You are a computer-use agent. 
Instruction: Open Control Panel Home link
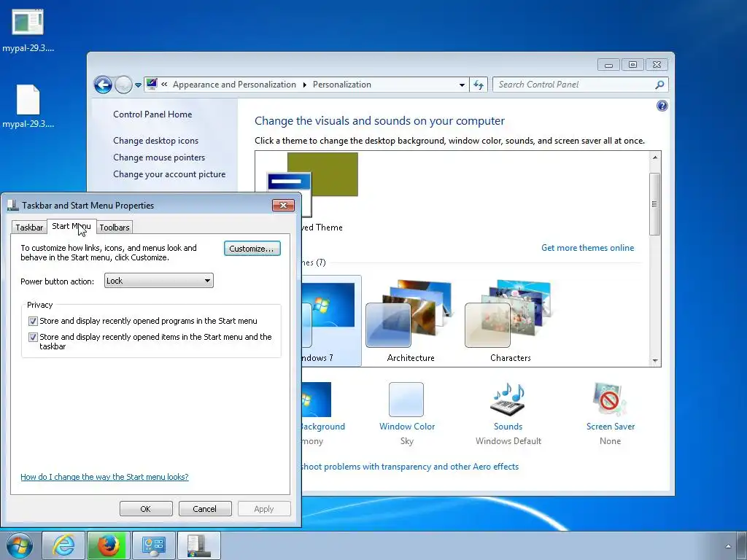(x=152, y=114)
